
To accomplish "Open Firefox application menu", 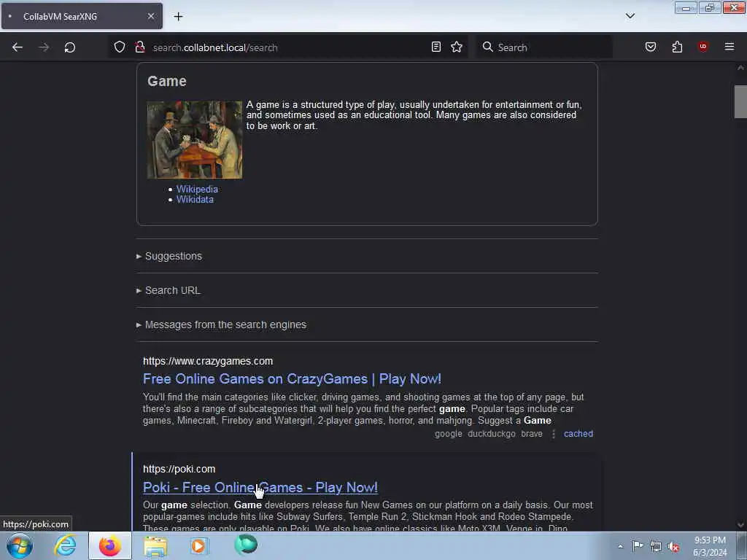I will 729,47.
